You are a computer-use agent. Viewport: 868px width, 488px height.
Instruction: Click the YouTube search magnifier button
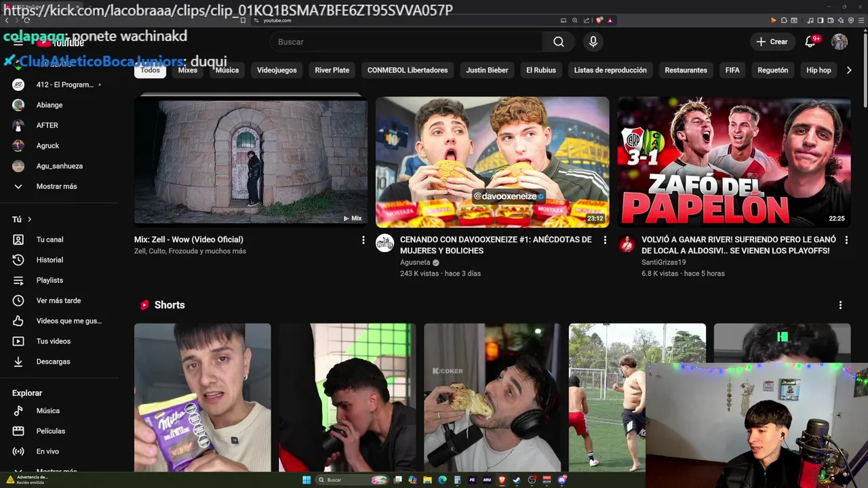pyautogui.click(x=558, y=42)
